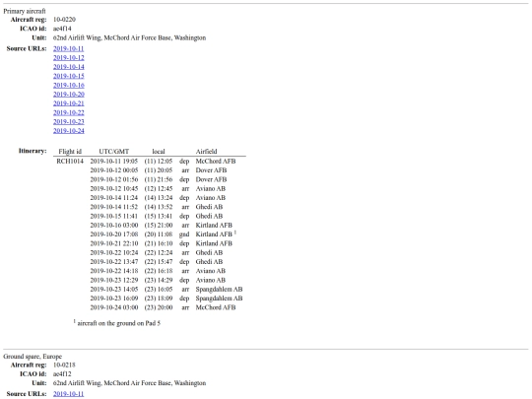The image size is (532, 399).
Task: Select the aircraft reg value 10-0218
Action: pos(64,366)
